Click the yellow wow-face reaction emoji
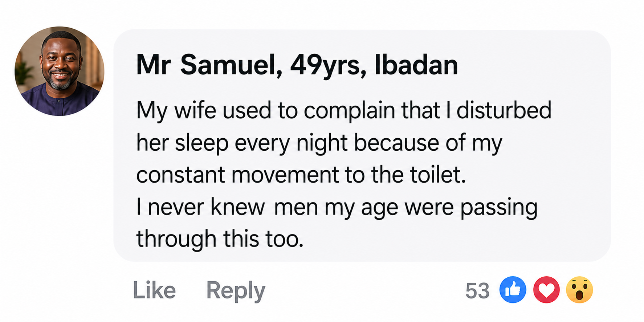 (x=579, y=290)
